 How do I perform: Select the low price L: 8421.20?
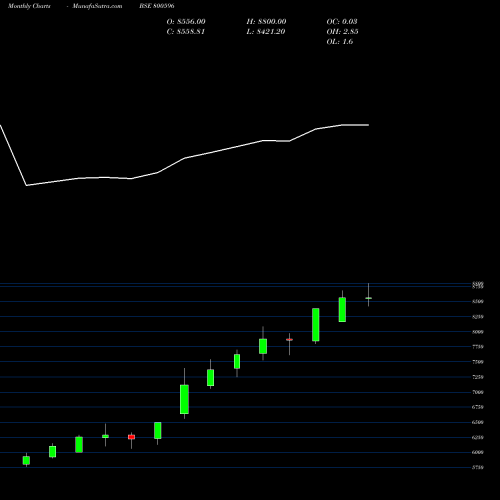(266, 32)
